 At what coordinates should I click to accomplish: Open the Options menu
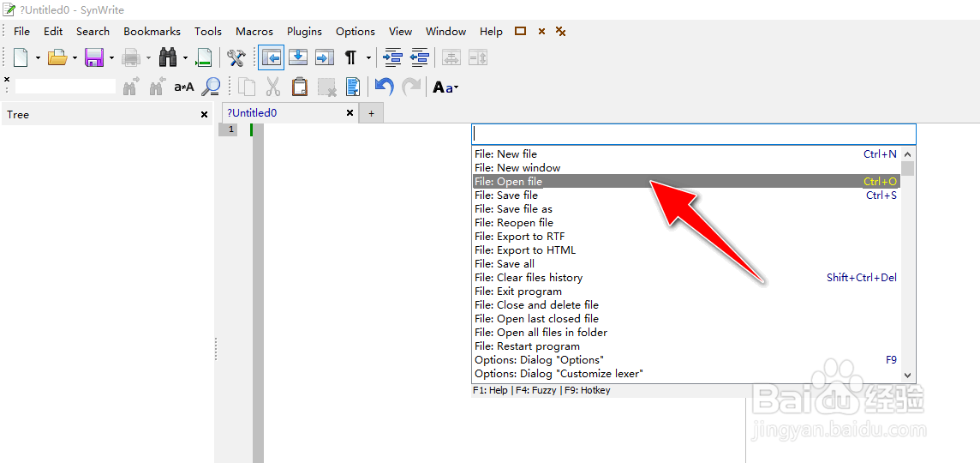click(x=355, y=31)
